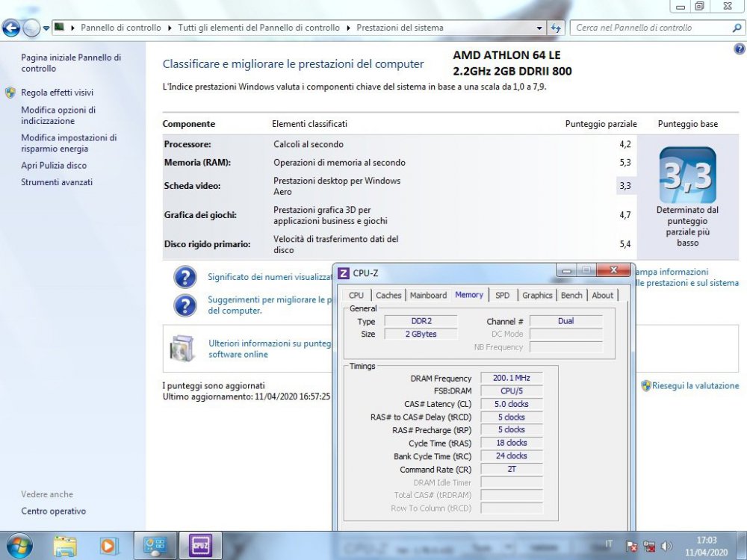This screenshot has width=747, height=560.
Task: Click the CPU-Z icon in the taskbar
Action: (199, 545)
